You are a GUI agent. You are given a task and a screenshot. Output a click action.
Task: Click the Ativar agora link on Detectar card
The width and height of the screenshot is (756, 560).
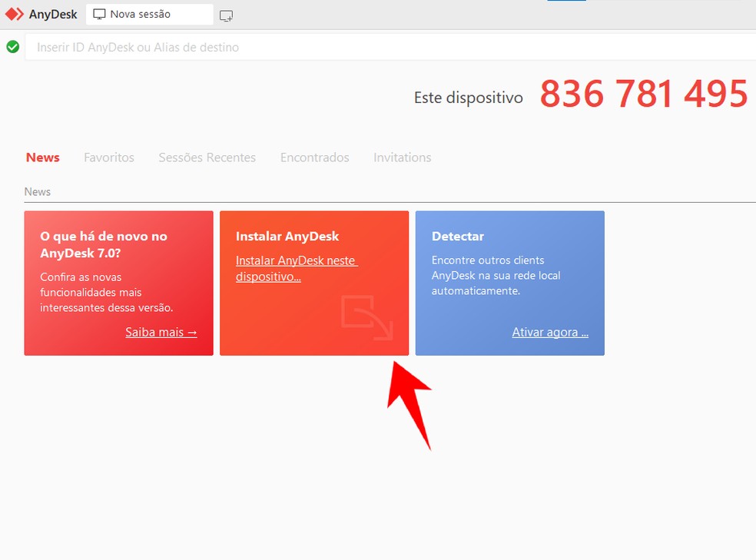[549, 332]
